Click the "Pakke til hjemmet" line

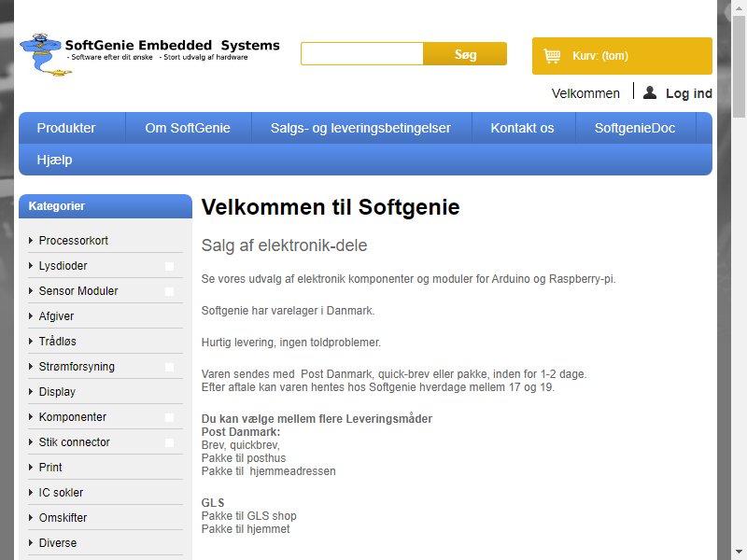tap(246, 529)
